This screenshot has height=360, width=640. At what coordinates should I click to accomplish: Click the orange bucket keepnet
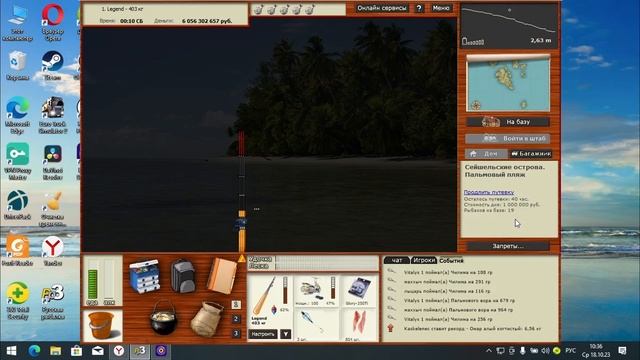point(100,325)
